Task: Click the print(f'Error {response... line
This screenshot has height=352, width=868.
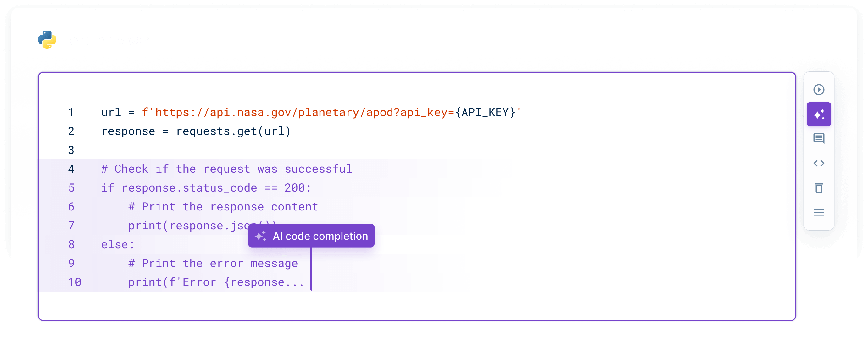Action: tap(216, 282)
